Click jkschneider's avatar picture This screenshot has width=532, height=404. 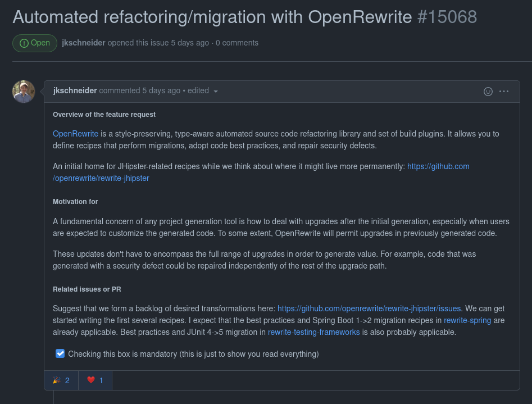24,92
